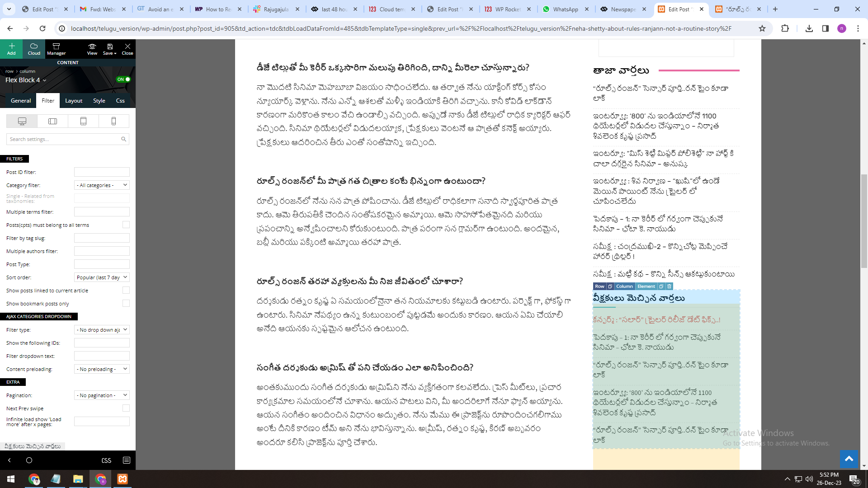Click the Multiple terms filter input
868x488 pixels.
[102, 211]
